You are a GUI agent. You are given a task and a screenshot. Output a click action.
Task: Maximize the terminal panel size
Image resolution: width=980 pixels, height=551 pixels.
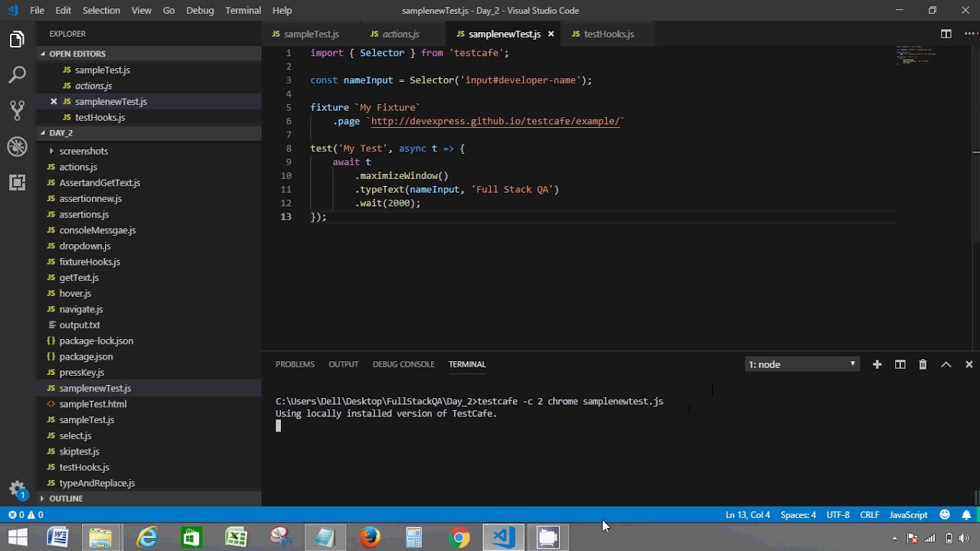(x=946, y=364)
